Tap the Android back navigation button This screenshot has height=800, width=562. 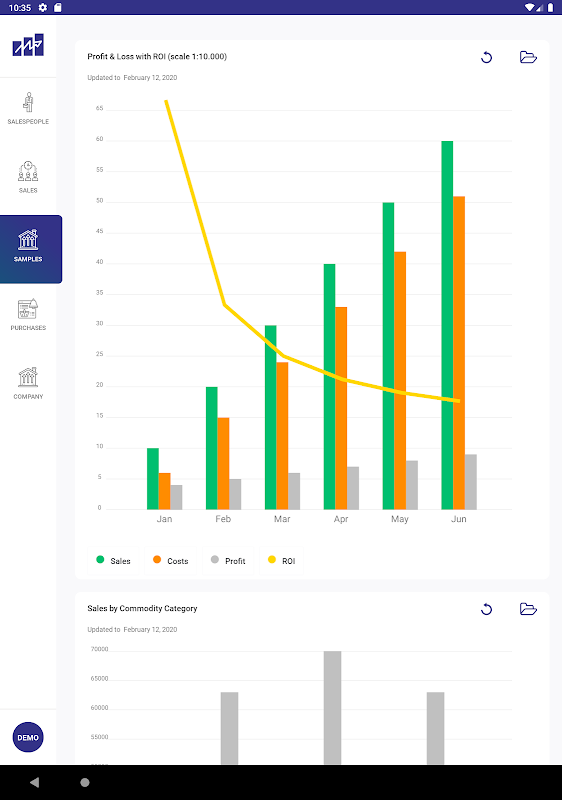tap(34, 782)
